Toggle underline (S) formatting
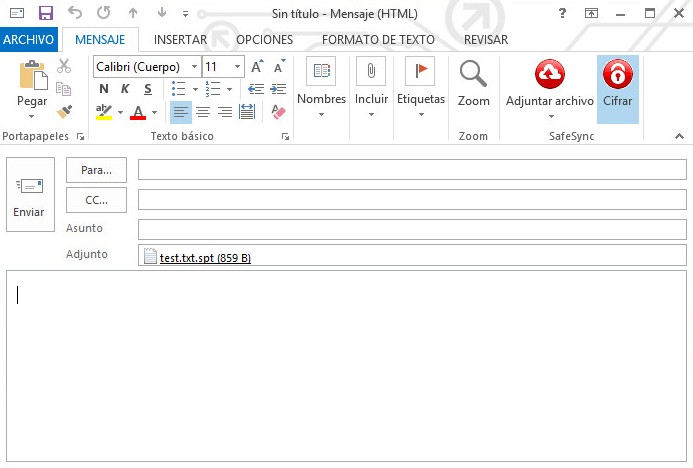The height and width of the screenshot is (468, 693). pos(147,89)
